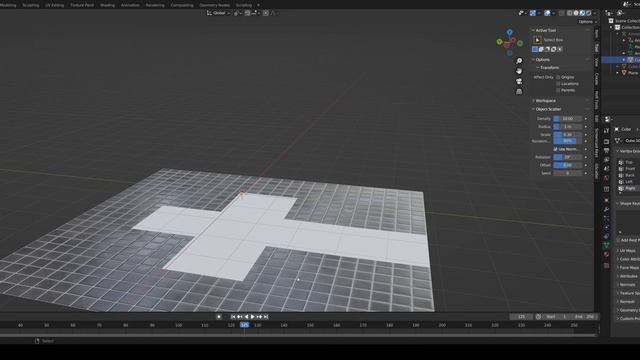
Task: Click the blue playhead marker on the timeline
Action: (244, 325)
